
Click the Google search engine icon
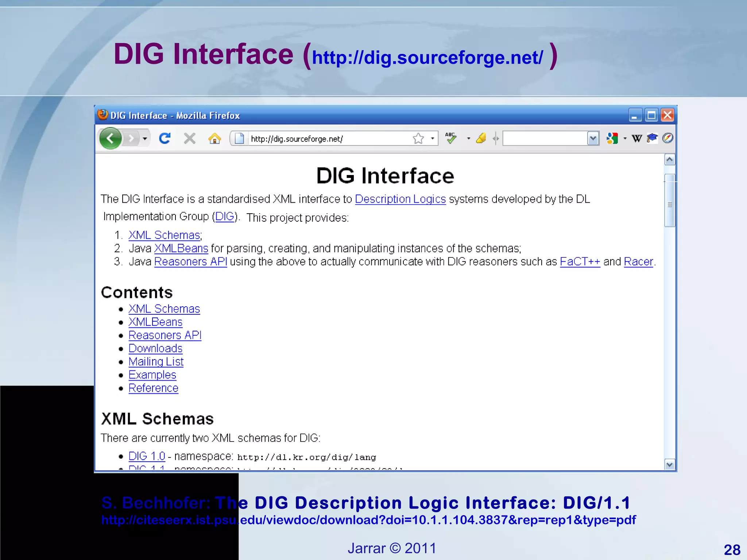click(x=612, y=139)
